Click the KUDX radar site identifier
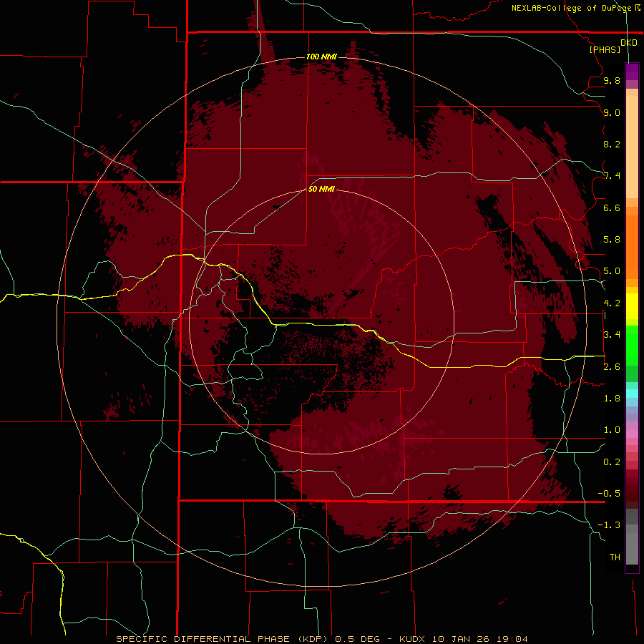This screenshot has width=644, height=644. (413, 639)
